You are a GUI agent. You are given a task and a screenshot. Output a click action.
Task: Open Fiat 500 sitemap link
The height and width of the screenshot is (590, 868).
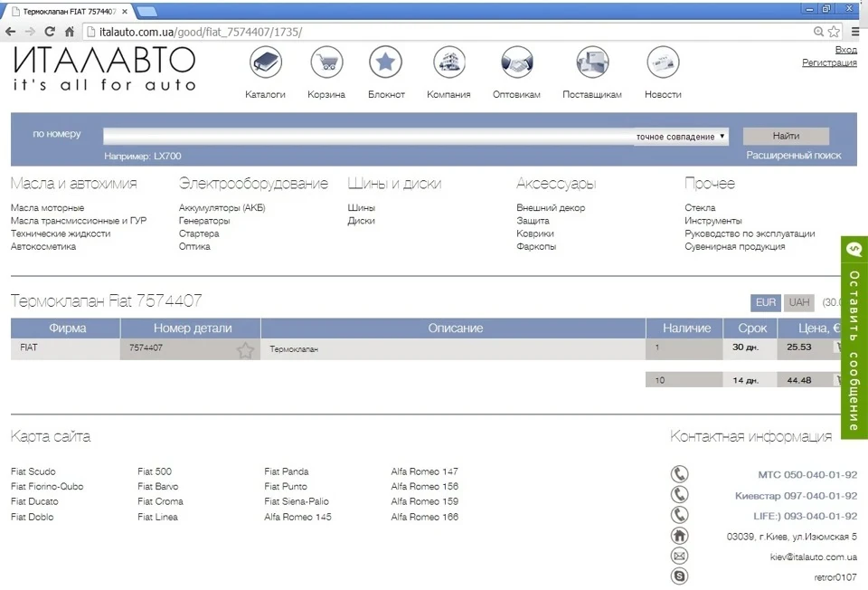point(155,471)
